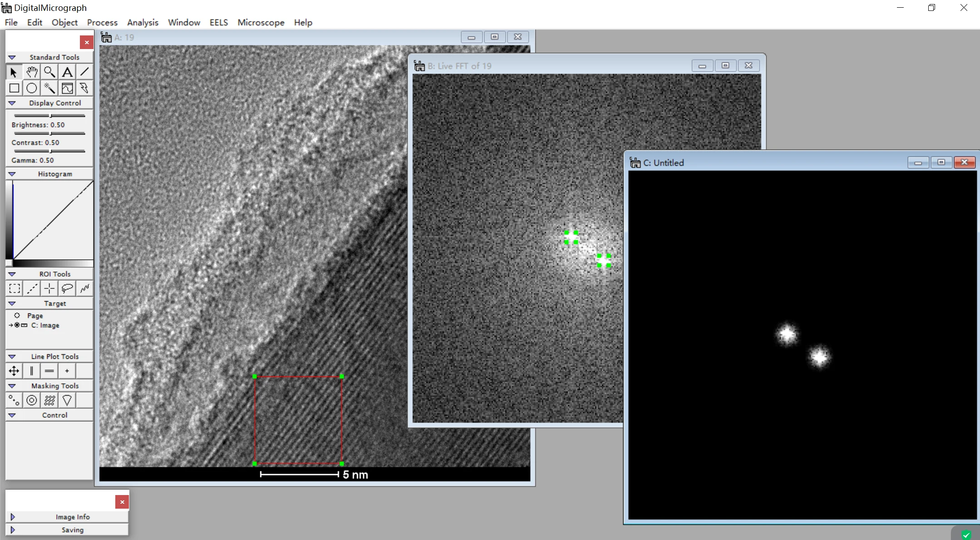
Task: Close the tool palette with red X
Action: 87,42
